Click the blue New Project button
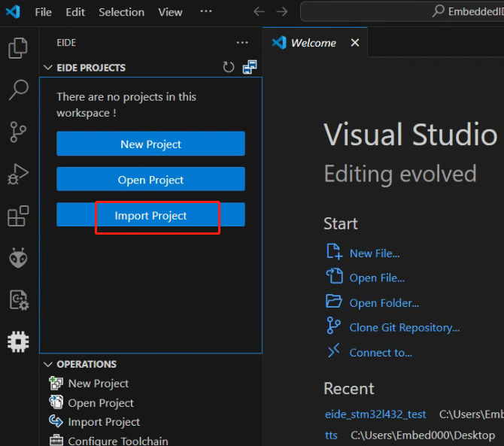Screen dimensions: 504x446 click(x=150, y=144)
